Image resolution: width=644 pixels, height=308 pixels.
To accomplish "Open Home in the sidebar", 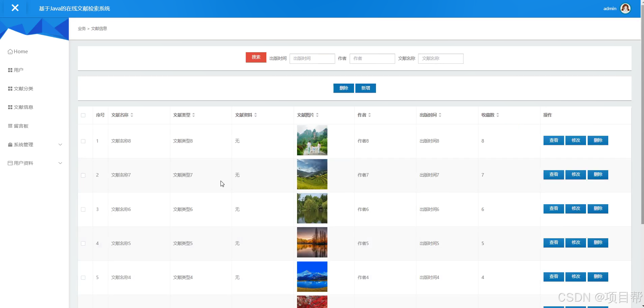I will (18, 52).
